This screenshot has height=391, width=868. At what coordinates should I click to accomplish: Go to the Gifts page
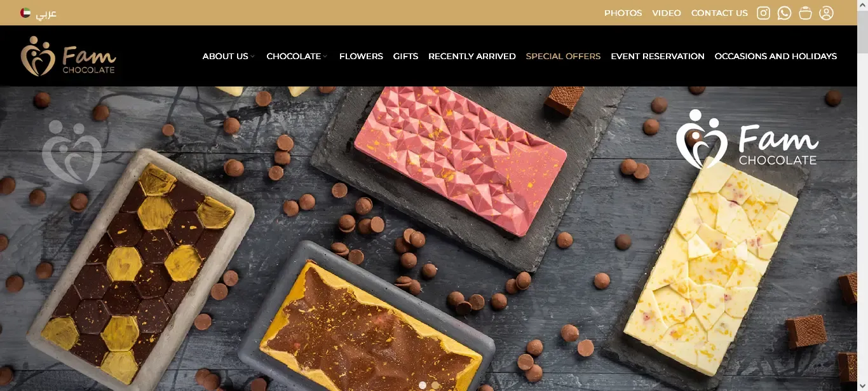(x=405, y=56)
